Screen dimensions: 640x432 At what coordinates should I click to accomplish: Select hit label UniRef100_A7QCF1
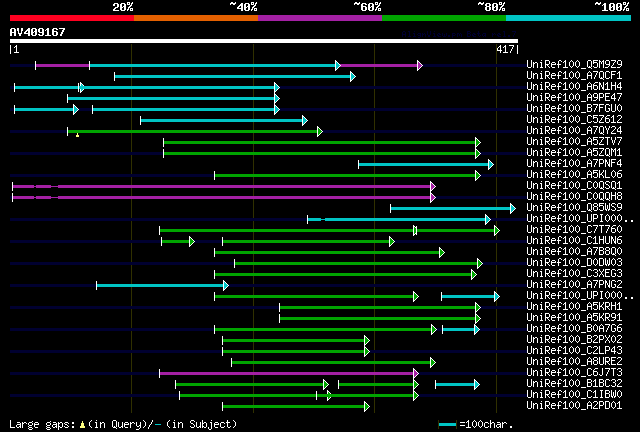coord(574,75)
